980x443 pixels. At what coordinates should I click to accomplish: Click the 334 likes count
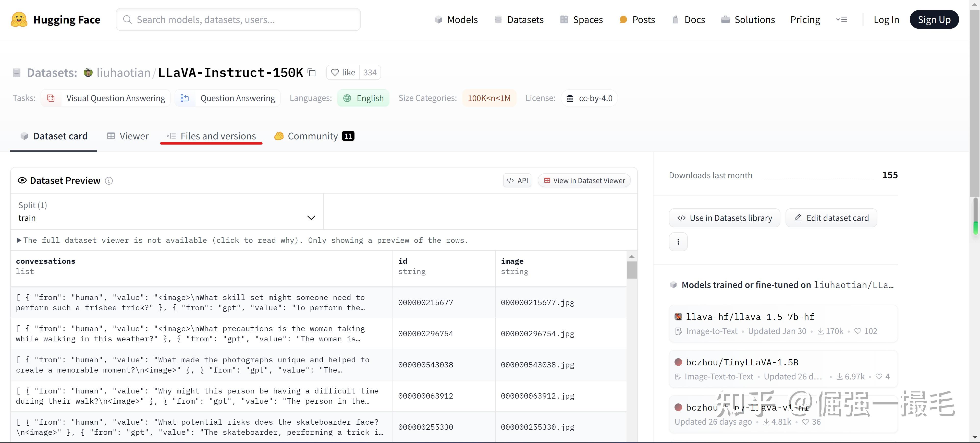tap(370, 72)
